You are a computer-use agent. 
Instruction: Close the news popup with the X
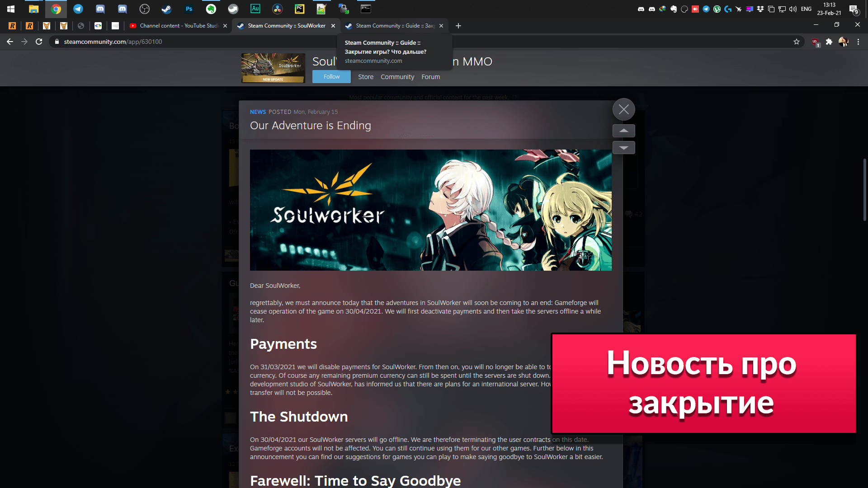click(624, 109)
